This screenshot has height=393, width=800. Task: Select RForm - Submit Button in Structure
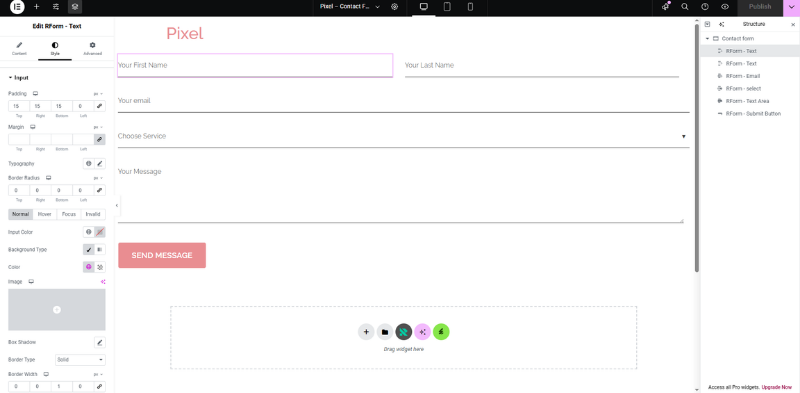750,114
